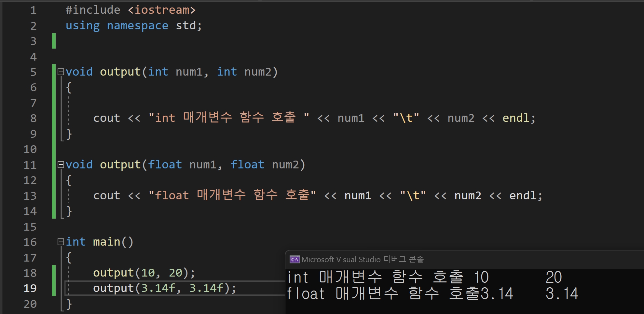Viewport: 644px width, 314px height.
Task: Collapse the output(int num1, int num2) function
Action: point(61,72)
